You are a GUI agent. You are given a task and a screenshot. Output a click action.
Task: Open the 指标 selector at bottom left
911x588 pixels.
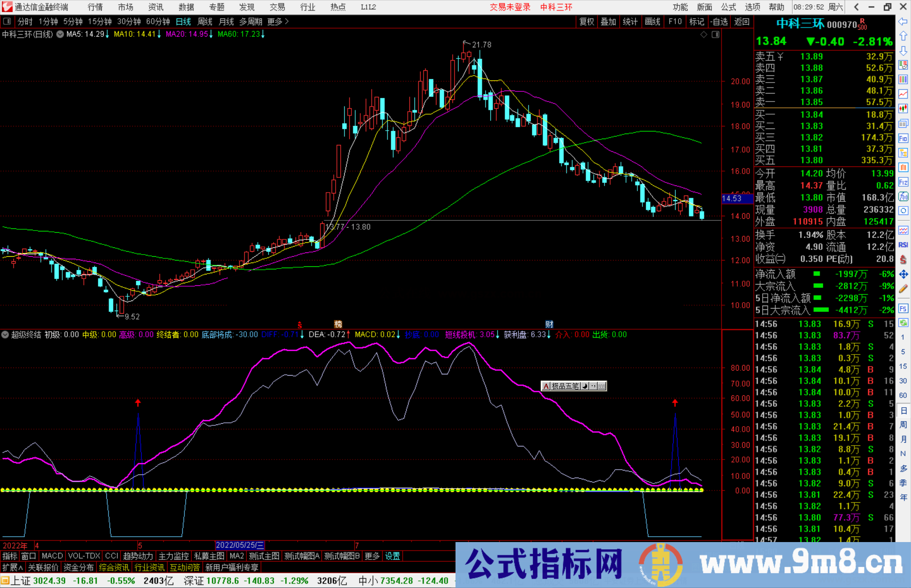click(x=10, y=556)
